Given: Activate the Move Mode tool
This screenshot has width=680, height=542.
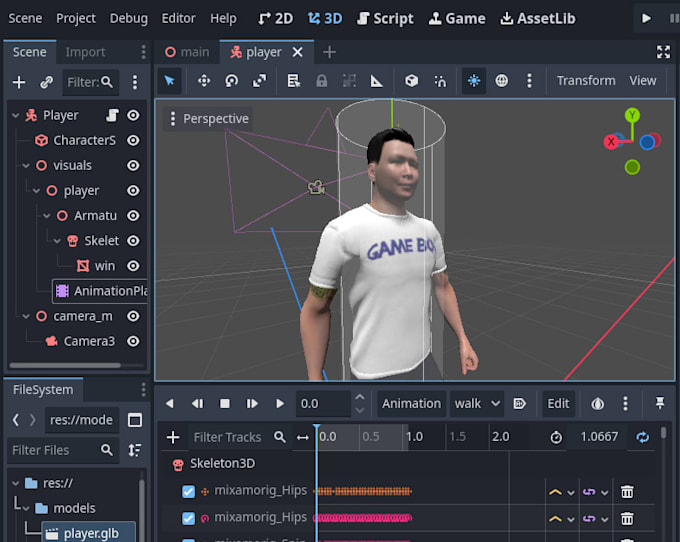Looking at the screenshot, I should (204, 81).
